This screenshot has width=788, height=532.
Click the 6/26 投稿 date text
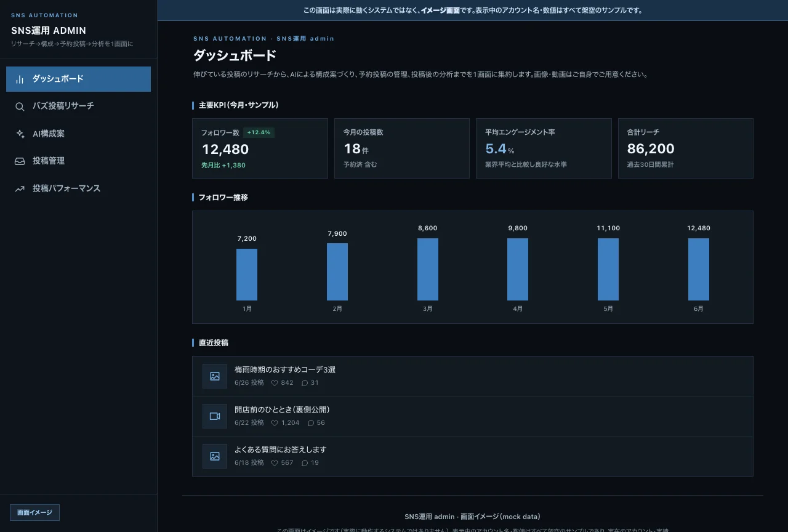[x=249, y=383]
